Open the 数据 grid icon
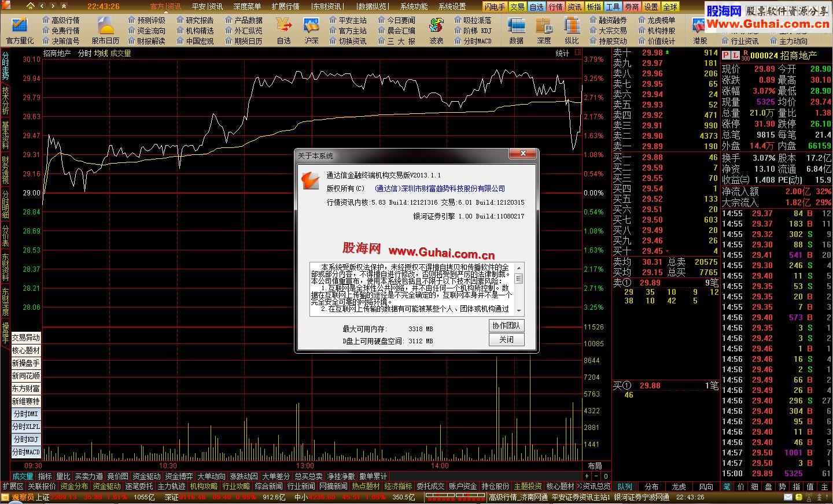 (x=516, y=30)
